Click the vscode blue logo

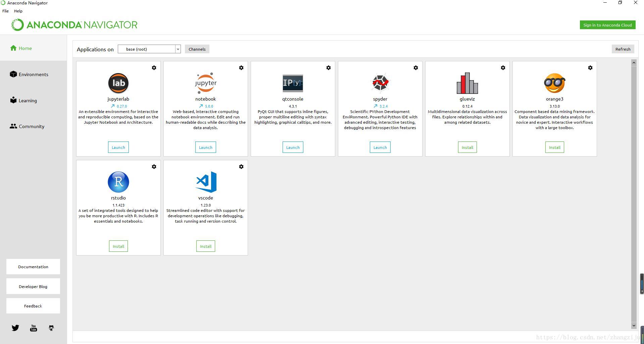206,182
